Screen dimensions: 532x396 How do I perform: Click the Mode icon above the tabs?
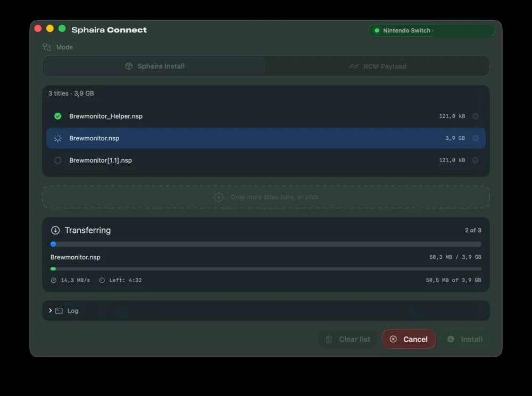(x=47, y=47)
